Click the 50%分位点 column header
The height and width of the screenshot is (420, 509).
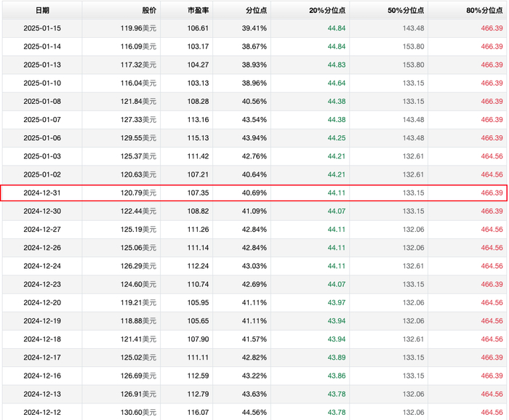(x=406, y=11)
